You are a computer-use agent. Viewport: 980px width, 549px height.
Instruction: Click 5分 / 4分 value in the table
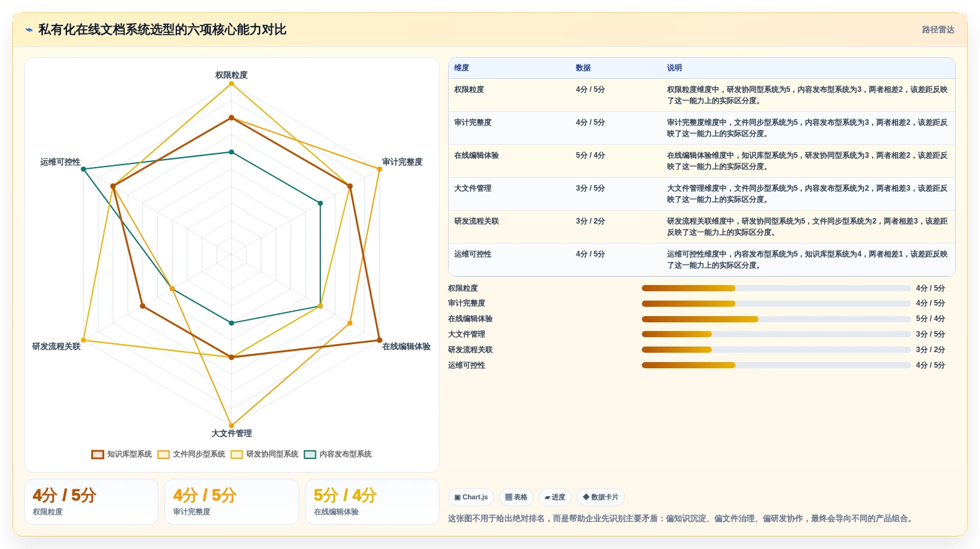pos(590,155)
